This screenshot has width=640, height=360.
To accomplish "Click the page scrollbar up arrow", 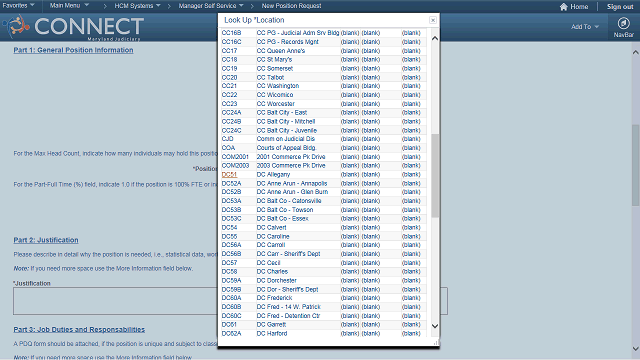I will 636,52.
